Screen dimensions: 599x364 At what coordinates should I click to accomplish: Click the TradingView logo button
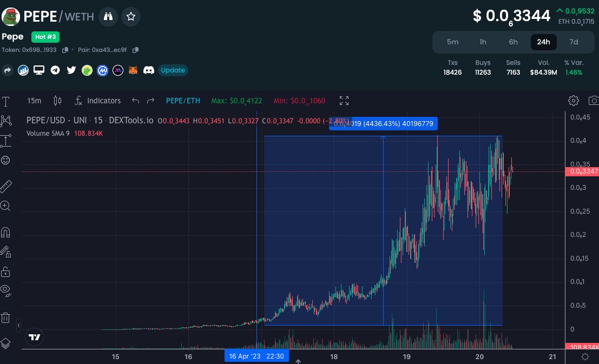pos(35,337)
